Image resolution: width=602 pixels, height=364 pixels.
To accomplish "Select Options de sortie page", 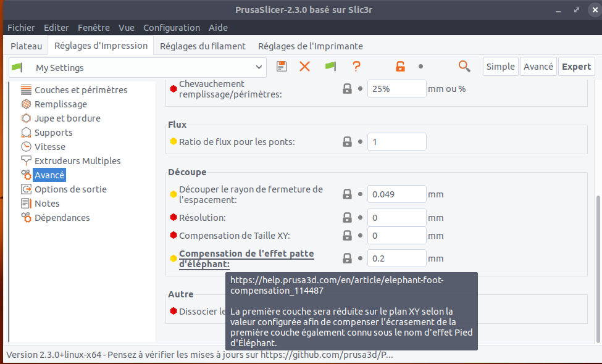I will click(x=70, y=189).
